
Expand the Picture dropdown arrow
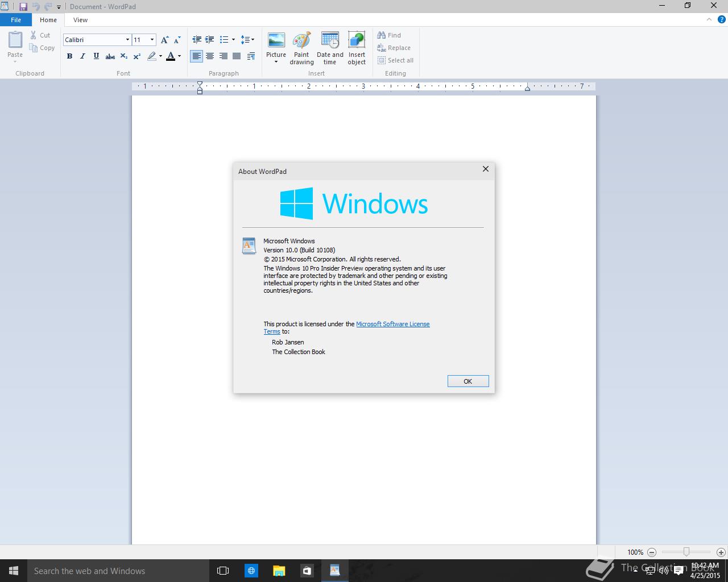tap(276, 61)
